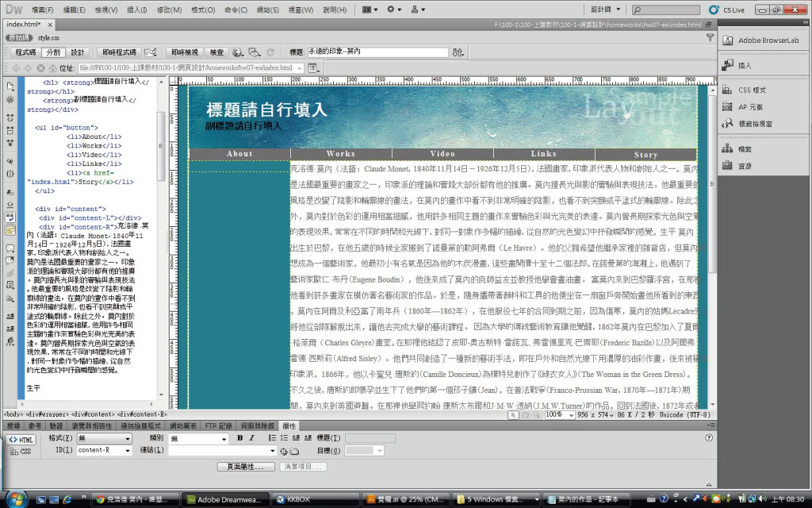Toggle 即時檢視 live view
812x508 pixels.
click(x=185, y=52)
